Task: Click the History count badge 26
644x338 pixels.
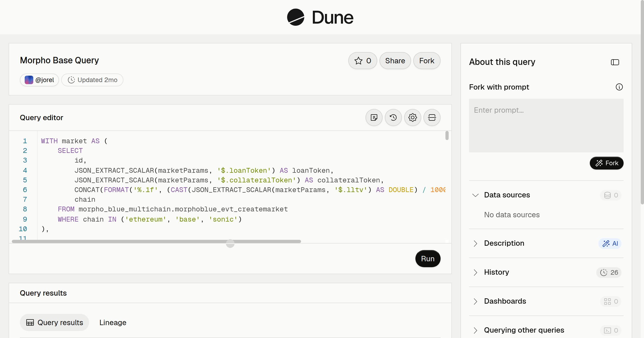Action: (609, 272)
